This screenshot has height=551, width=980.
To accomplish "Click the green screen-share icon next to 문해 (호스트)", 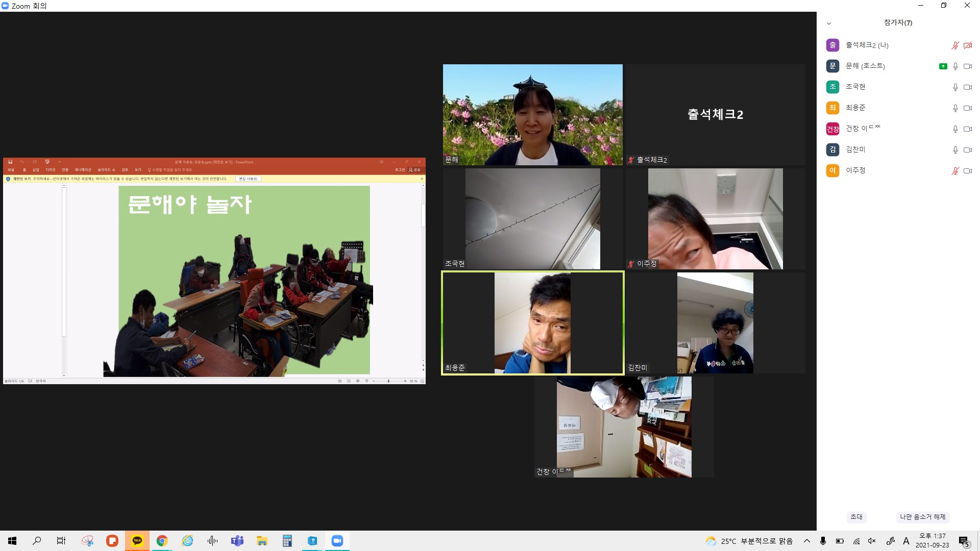I will tap(943, 66).
